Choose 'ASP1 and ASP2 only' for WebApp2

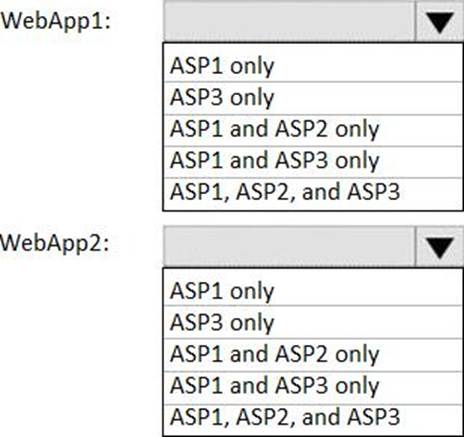tap(313, 354)
